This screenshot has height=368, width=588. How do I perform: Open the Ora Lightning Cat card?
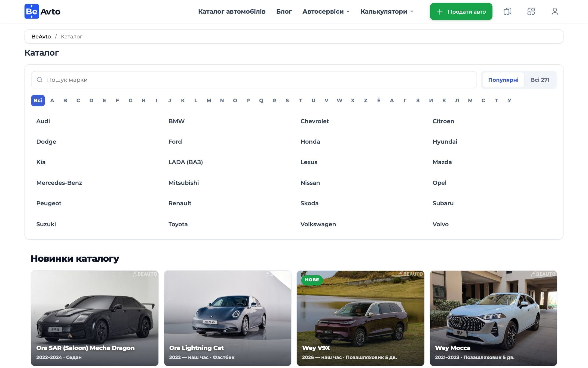click(x=228, y=318)
